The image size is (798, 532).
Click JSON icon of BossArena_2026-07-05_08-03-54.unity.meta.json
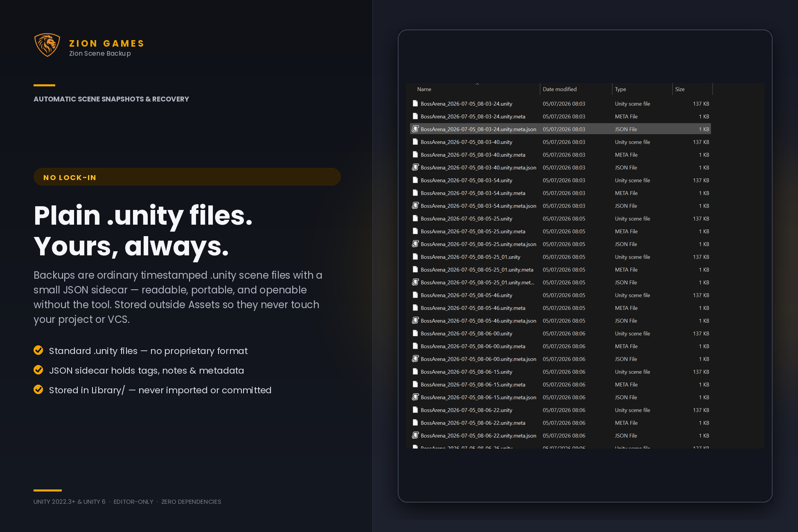[x=415, y=206]
